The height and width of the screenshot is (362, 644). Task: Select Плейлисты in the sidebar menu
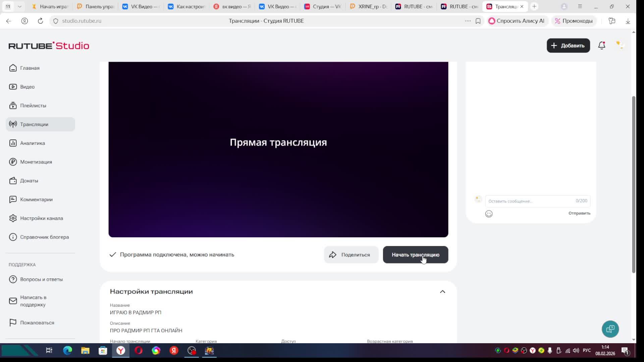[x=33, y=106]
